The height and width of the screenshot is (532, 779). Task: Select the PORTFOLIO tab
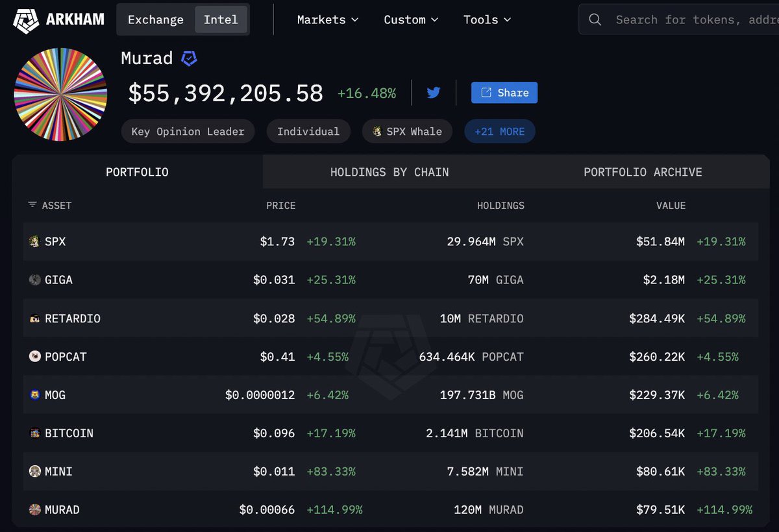(137, 172)
